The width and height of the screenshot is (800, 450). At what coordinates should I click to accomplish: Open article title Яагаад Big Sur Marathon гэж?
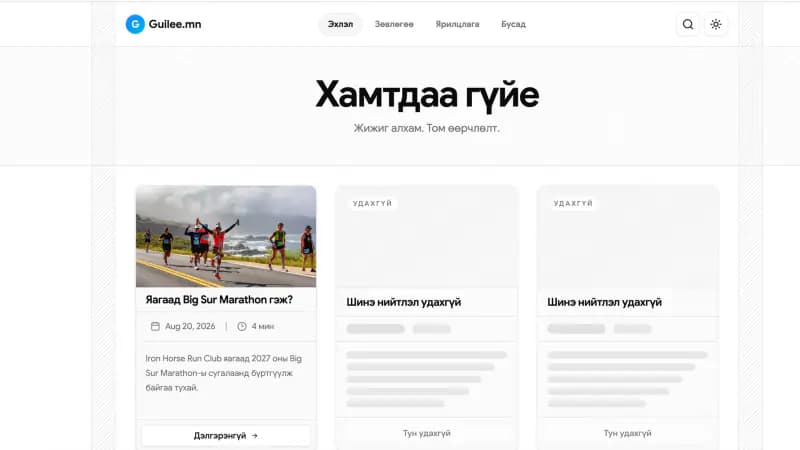(x=219, y=299)
